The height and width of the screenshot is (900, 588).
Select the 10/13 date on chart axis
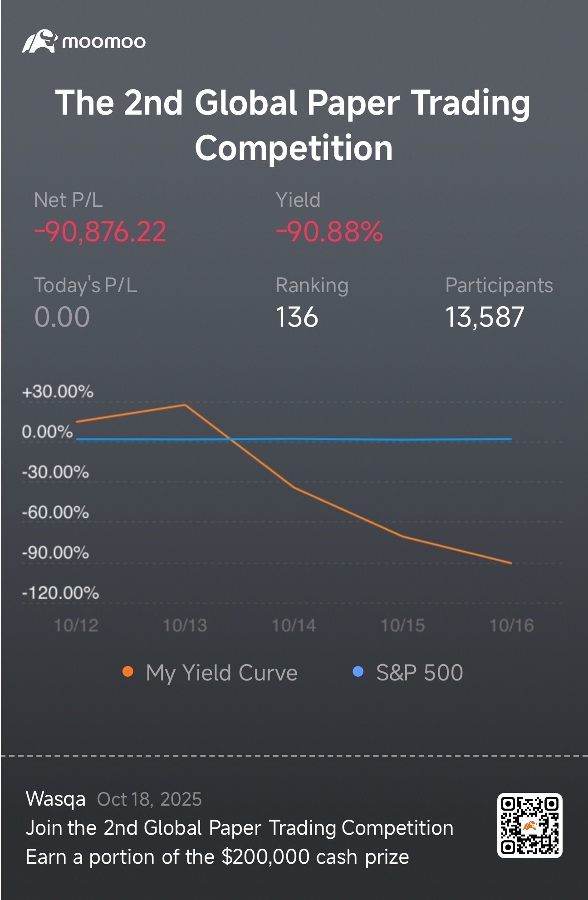[x=185, y=626]
